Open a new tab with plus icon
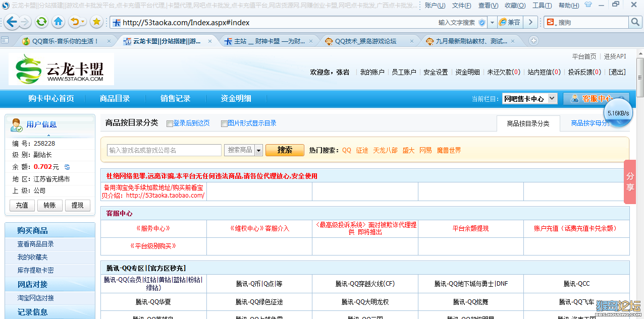 point(533,41)
